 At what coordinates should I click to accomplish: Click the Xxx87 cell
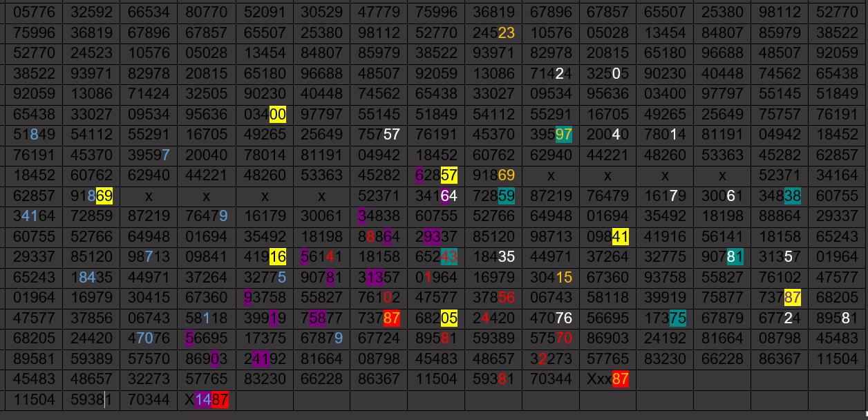(x=607, y=379)
